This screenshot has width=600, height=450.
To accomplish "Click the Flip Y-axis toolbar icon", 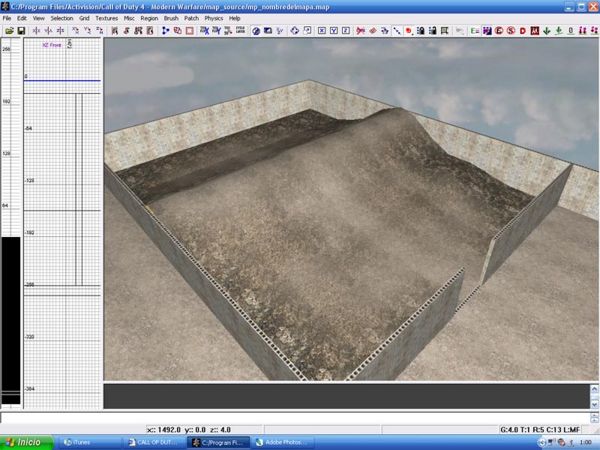I will [x=48, y=31].
